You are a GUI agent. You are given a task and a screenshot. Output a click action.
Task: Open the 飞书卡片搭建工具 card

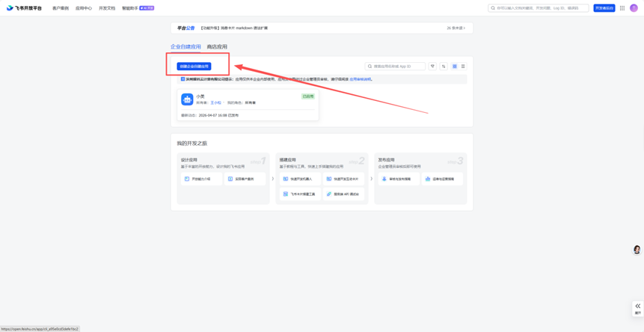(x=300, y=194)
